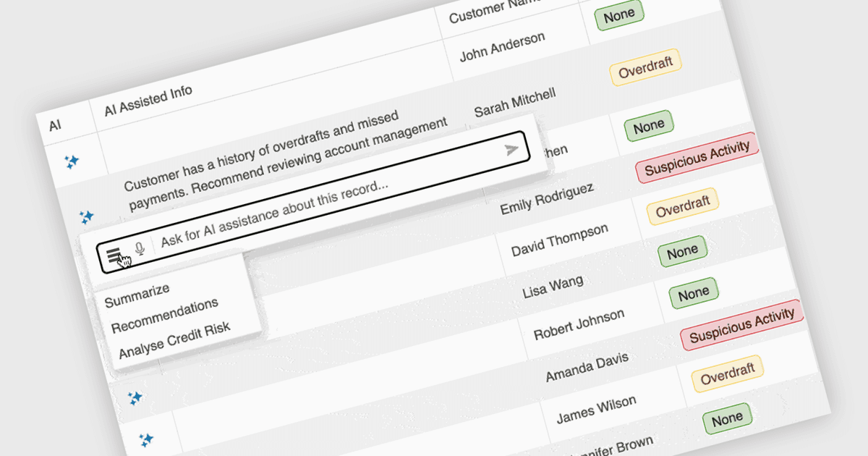Select the Sarah Mitchell name cell
This screenshot has height=456, width=868.
click(514, 102)
